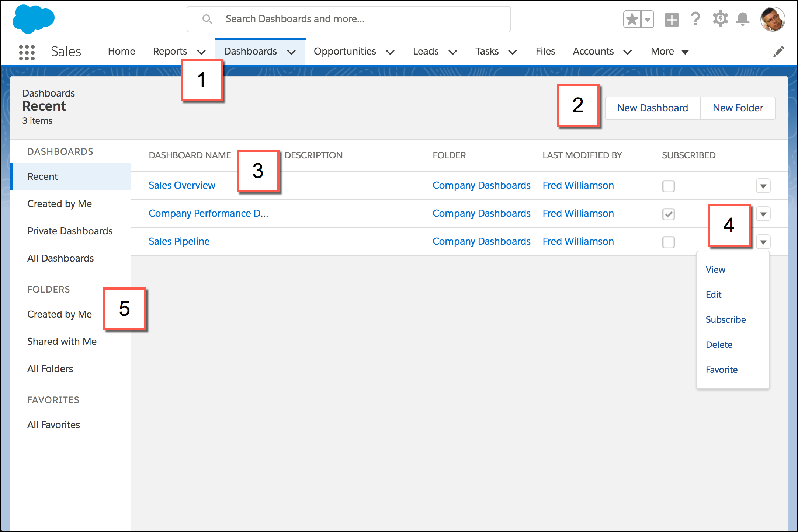Select All Favorites in the sidebar
The height and width of the screenshot is (532, 798).
click(53, 425)
